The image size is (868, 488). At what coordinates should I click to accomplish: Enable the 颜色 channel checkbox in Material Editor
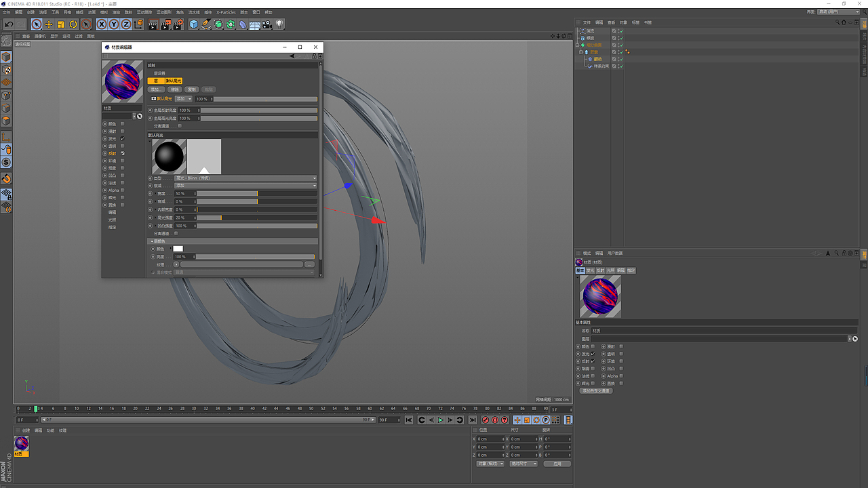[122, 124]
